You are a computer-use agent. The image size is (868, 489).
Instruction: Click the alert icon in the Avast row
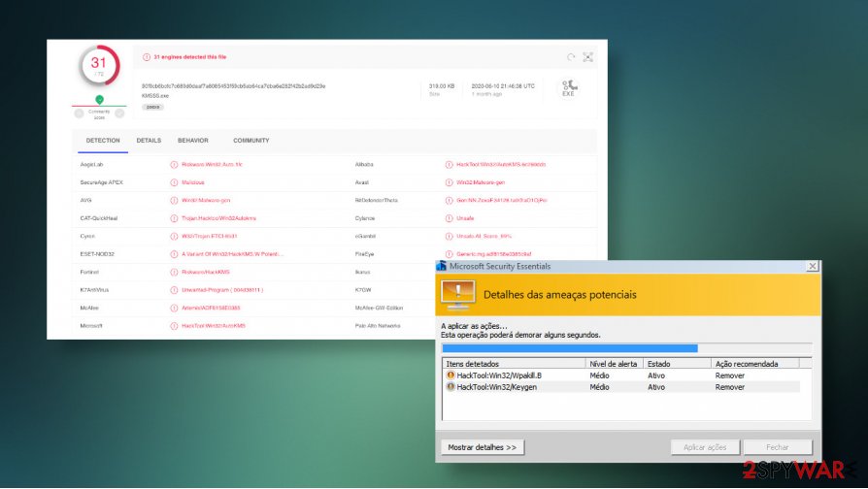449,182
